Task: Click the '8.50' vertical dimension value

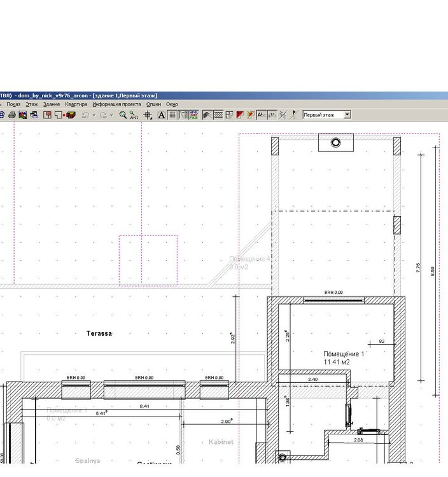Action: pos(433,272)
